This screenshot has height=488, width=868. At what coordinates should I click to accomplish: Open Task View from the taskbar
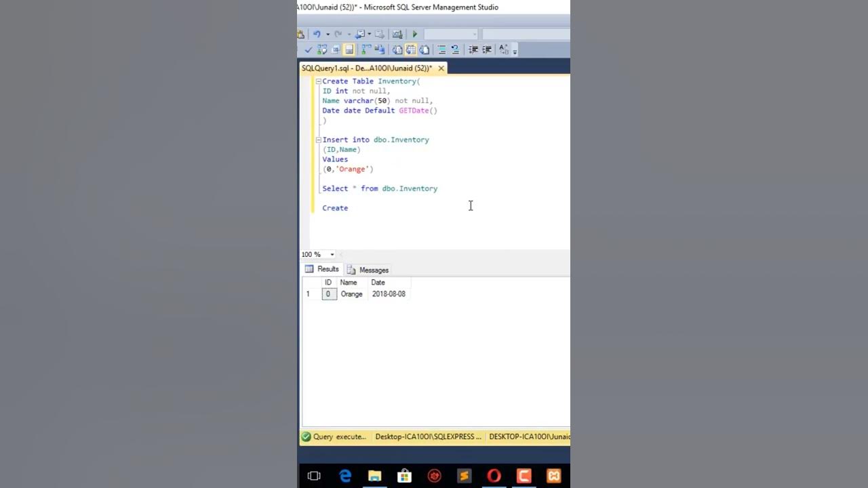314,476
